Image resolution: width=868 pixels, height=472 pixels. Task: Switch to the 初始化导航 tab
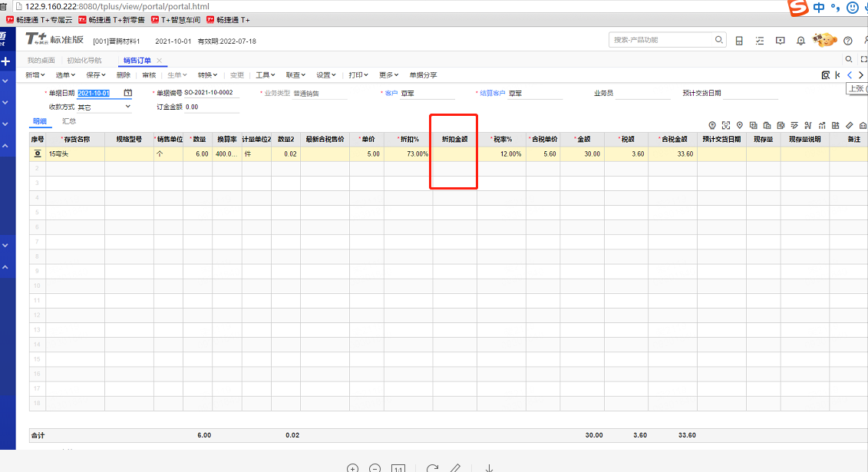coord(84,61)
